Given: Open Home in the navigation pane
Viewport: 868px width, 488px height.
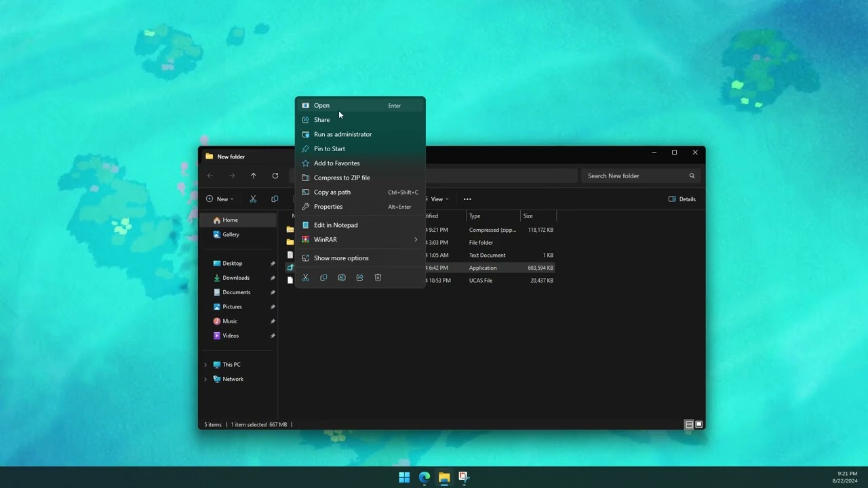Looking at the screenshot, I should 238,220.
